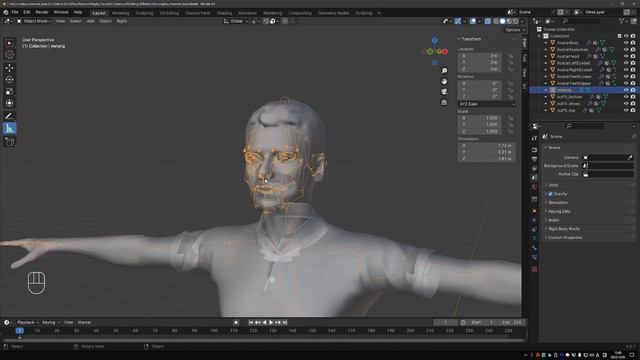
Task: Expand the Rigid Body World panel
Action: coord(564,229)
